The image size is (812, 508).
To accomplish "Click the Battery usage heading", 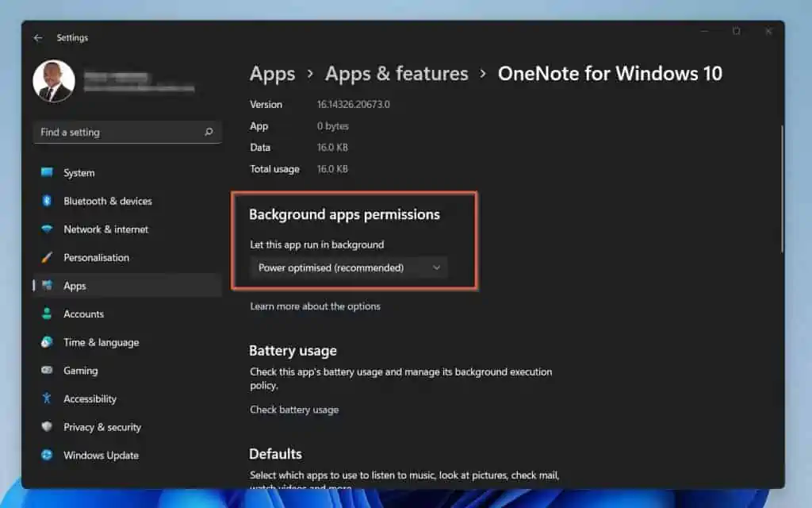I will point(293,351).
